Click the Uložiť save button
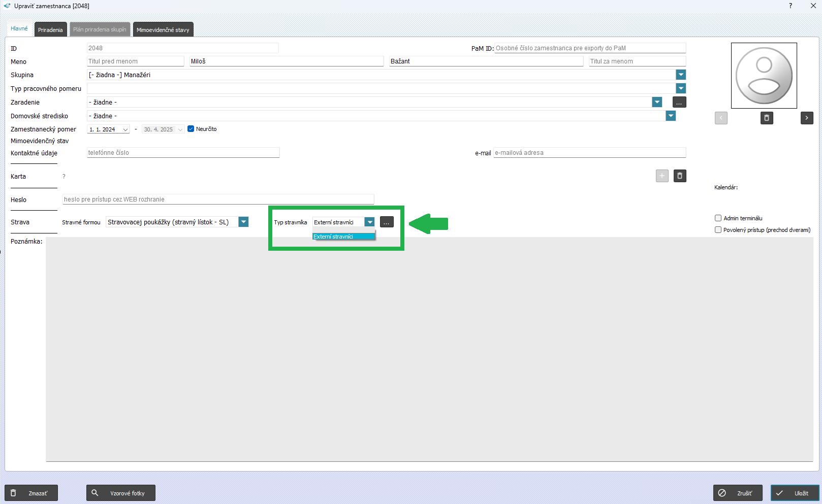This screenshot has height=504, width=822. pyautogui.click(x=795, y=493)
